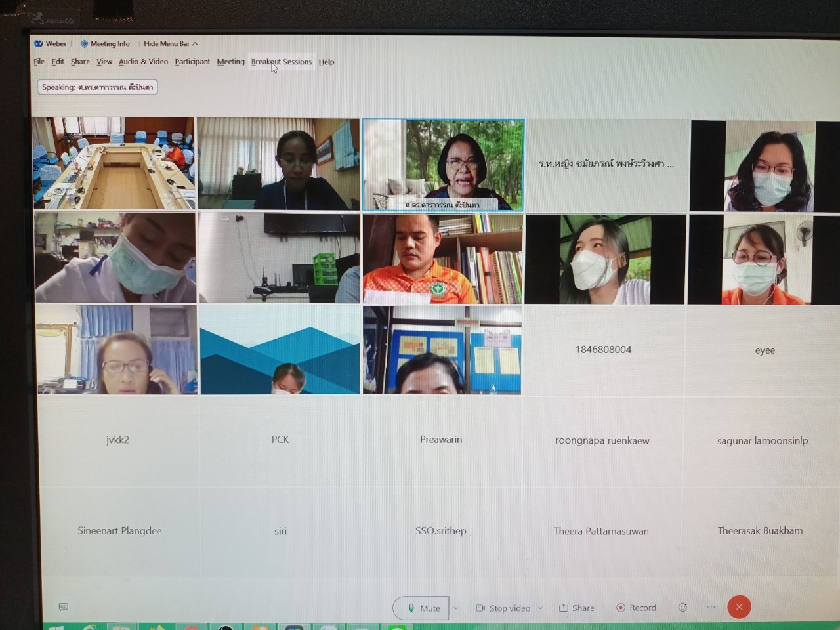Viewport: 840px width, 630px height.
Task: Expand audio options arrow beside Mute
Action: point(456,608)
